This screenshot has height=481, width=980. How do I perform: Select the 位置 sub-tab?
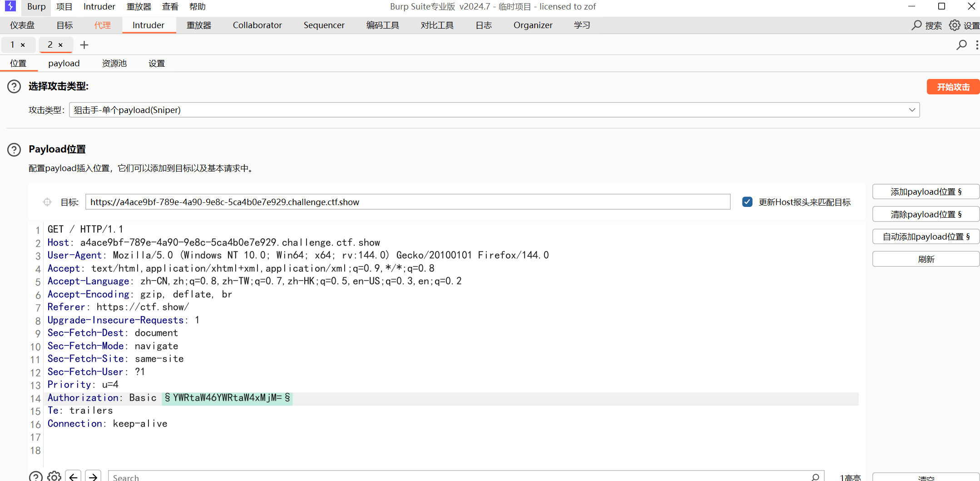(x=19, y=64)
